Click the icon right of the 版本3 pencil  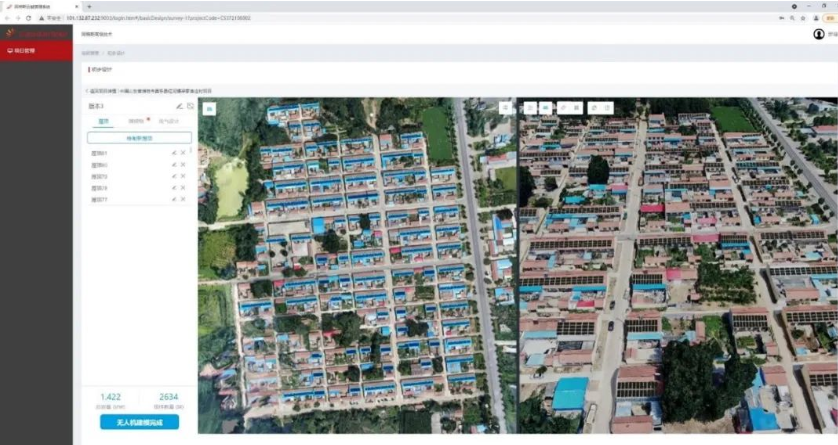click(x=190, y=106)
